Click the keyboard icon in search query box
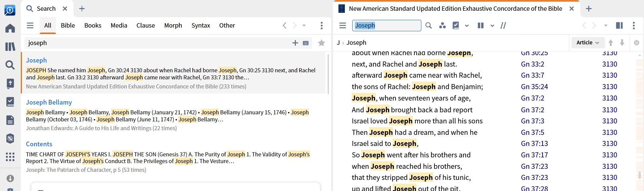The image size is (644, 191). [x=306, y=43]
